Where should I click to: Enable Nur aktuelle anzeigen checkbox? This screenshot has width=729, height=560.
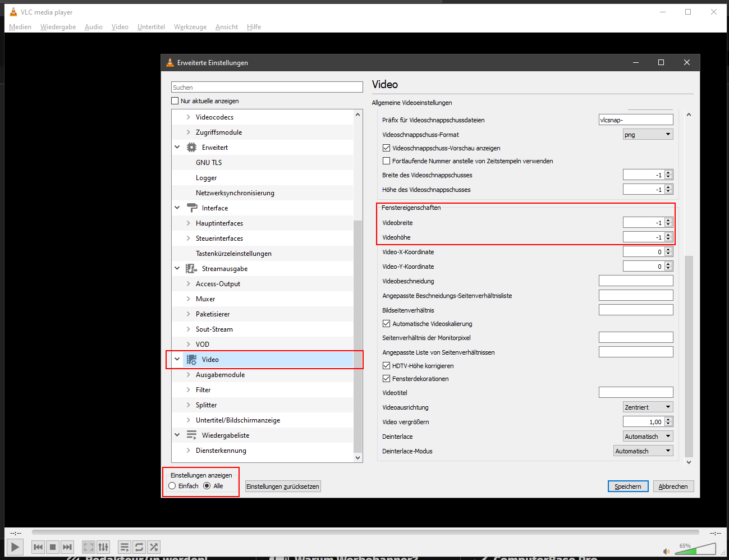click(x=175, y=101)
